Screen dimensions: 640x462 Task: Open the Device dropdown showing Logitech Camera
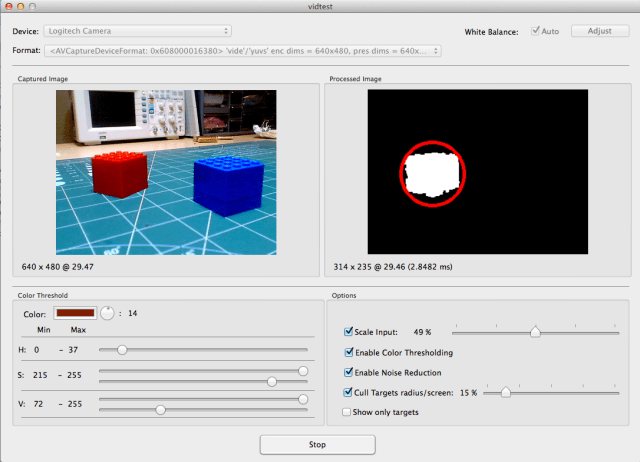tap(138, 31)
